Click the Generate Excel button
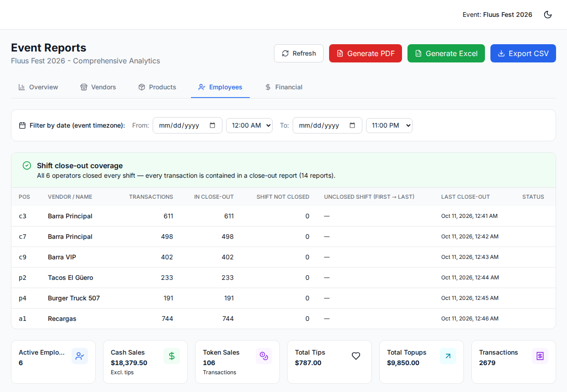567x392 pixels. 446,53
